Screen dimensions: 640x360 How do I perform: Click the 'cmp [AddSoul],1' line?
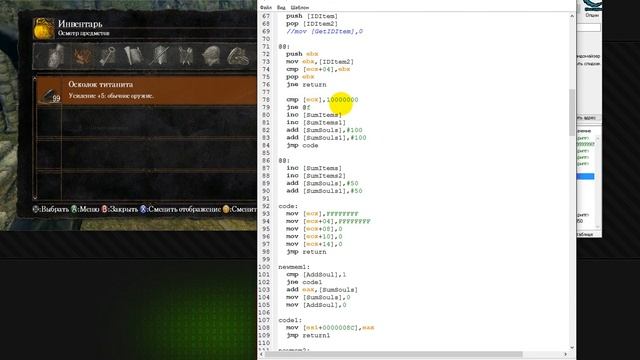click(x=316, y=275)
